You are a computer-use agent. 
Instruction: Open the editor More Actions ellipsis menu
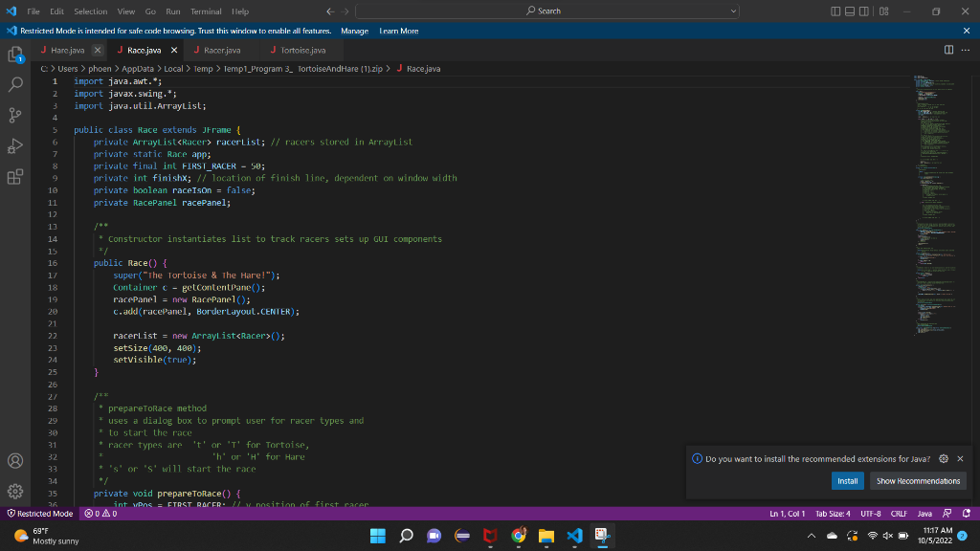(x=965, y=50)
